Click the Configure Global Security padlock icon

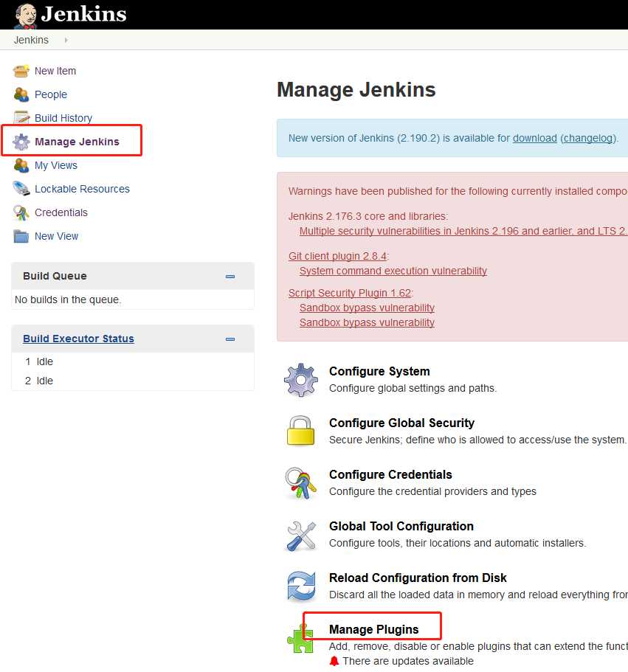(300, 430)
